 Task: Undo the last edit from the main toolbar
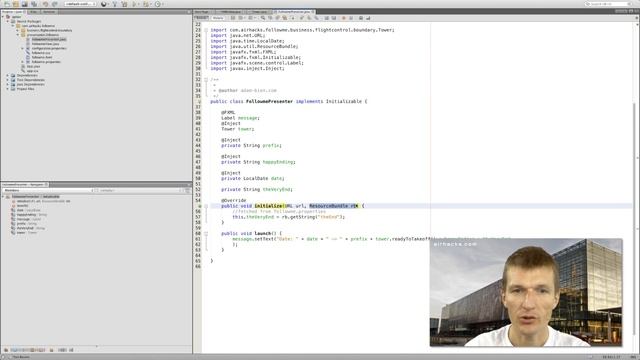pyautogui.click(x=45, y=4)
